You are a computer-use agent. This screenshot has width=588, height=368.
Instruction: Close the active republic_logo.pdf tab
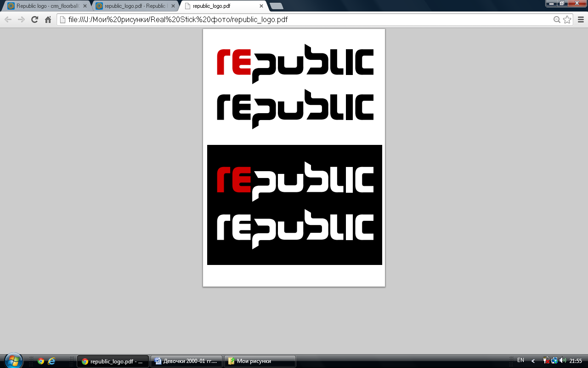click(x=261, y=6)
